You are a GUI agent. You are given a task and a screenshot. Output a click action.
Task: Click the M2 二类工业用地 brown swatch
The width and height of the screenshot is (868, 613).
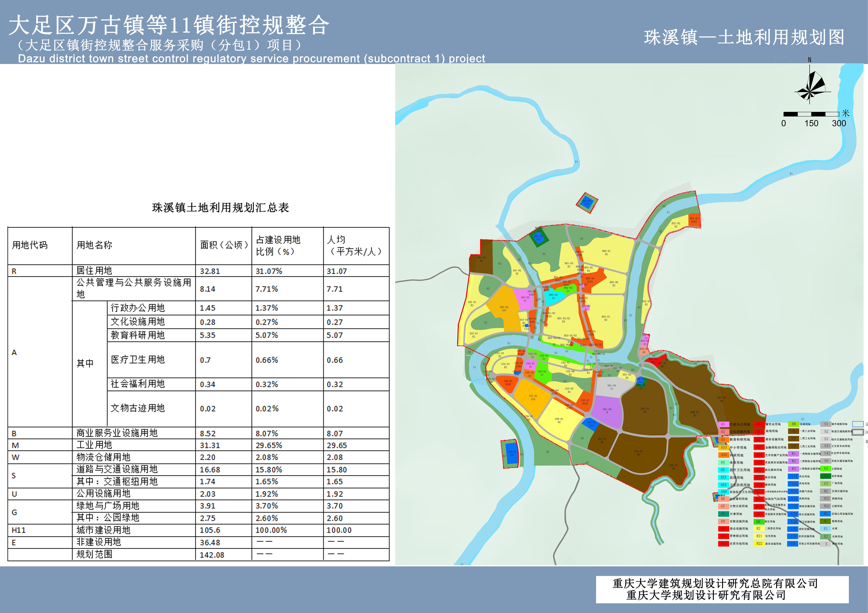point(794,439)
